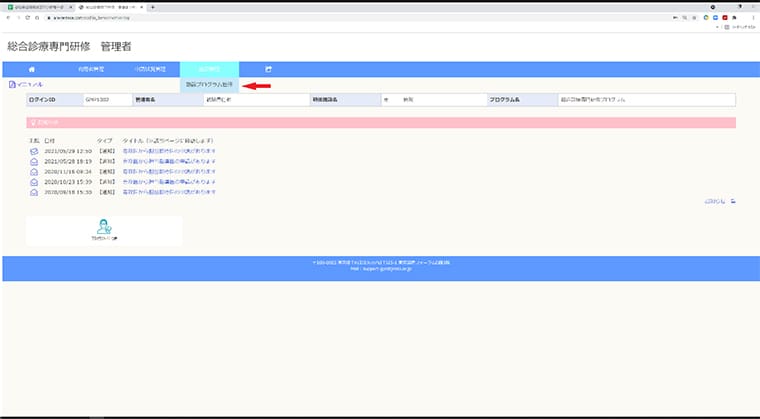Click the highlighted light-blue navigation menu
This screenshot has height=419, width=760.
click(209, 69)
